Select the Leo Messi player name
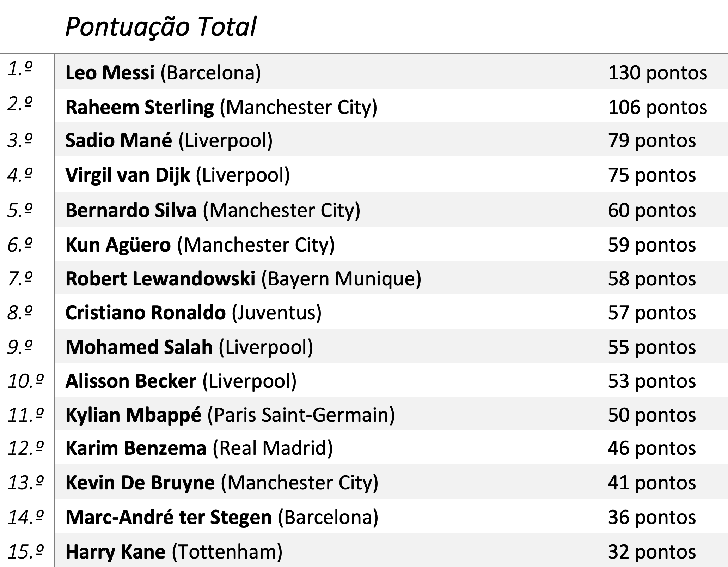728x567 pixels. (110, 73)
